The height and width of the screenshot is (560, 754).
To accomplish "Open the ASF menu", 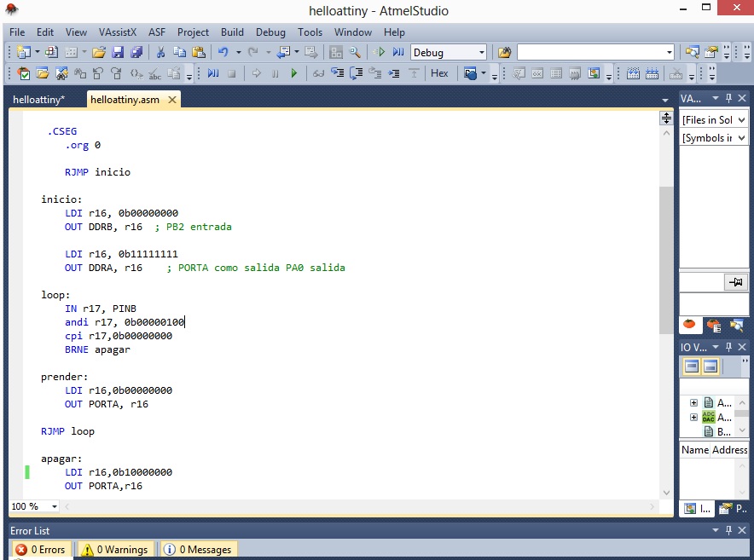I will (x=157, y=32).
